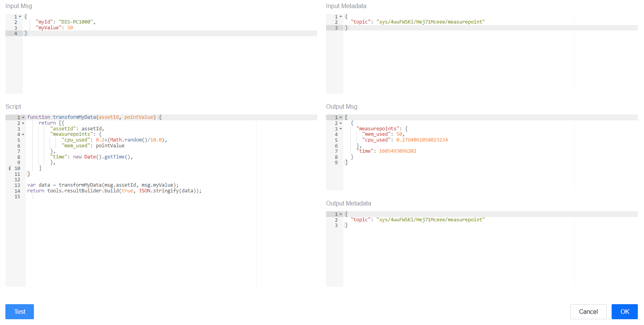Place cursor on myValue 50 in Input Msg
Screen dimensions: 644x325
click(x=70, y=28)
